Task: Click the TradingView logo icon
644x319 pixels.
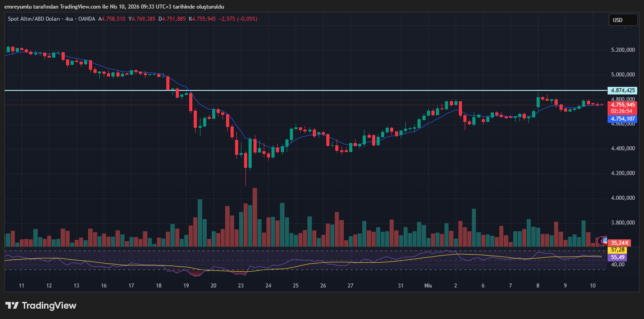Action: (12, 306)
